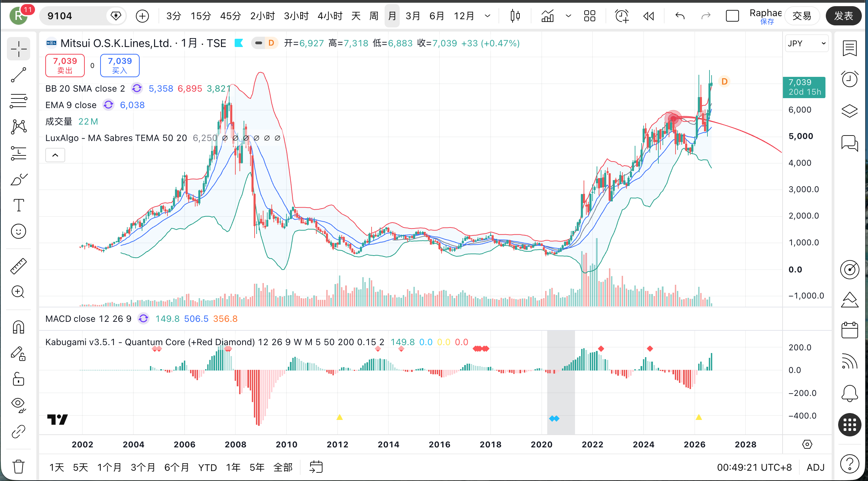Toggle stay in drawing mode pencil-lock
Viewport: 868px width, 481px height.
(19, 353)
